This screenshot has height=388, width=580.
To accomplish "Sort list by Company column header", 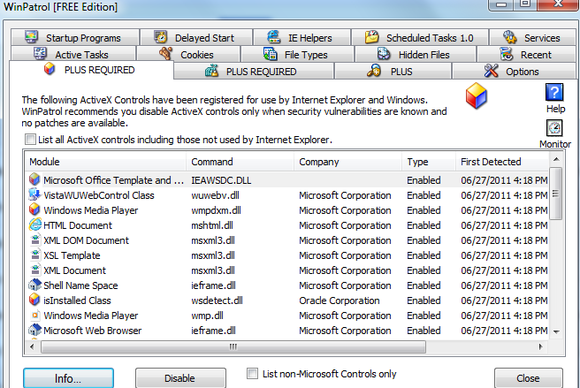I will pyautogui.click(x=348, y=162).
